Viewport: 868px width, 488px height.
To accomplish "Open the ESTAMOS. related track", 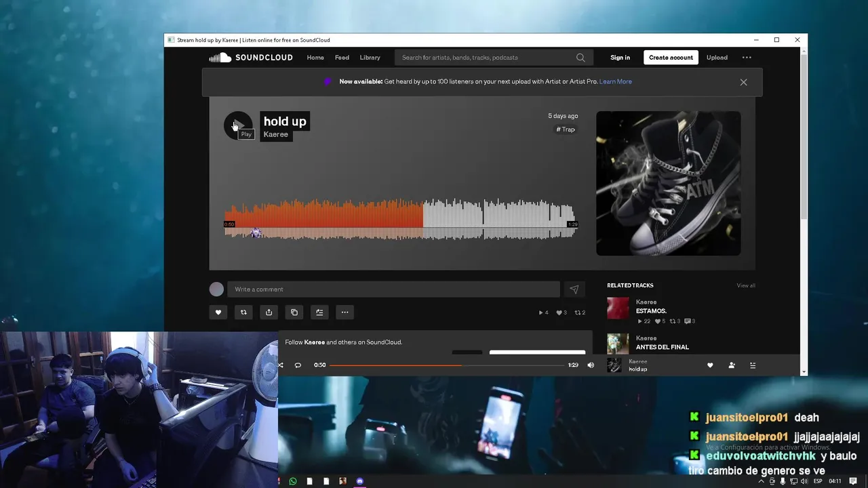I will 651,311.
